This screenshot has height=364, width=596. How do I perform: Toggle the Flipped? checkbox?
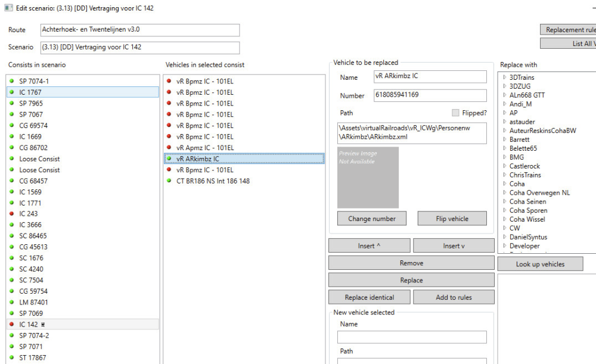pyautogui.click(x=455, y=113)
